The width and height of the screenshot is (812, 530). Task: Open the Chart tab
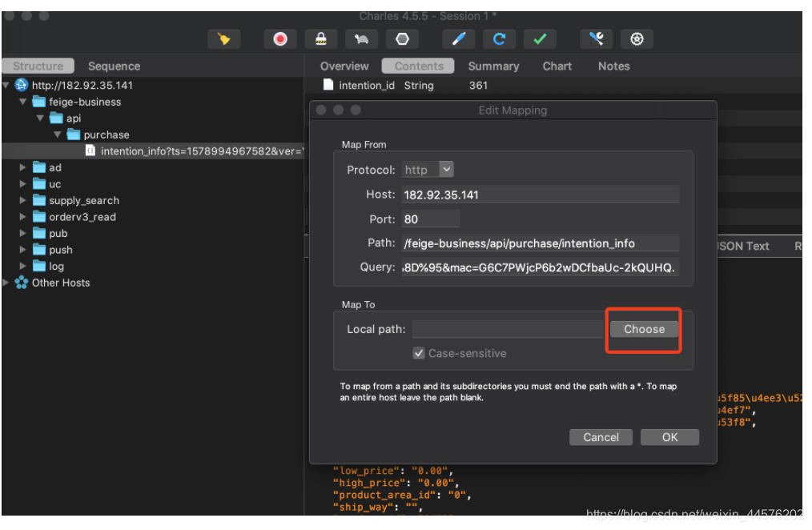557,66
